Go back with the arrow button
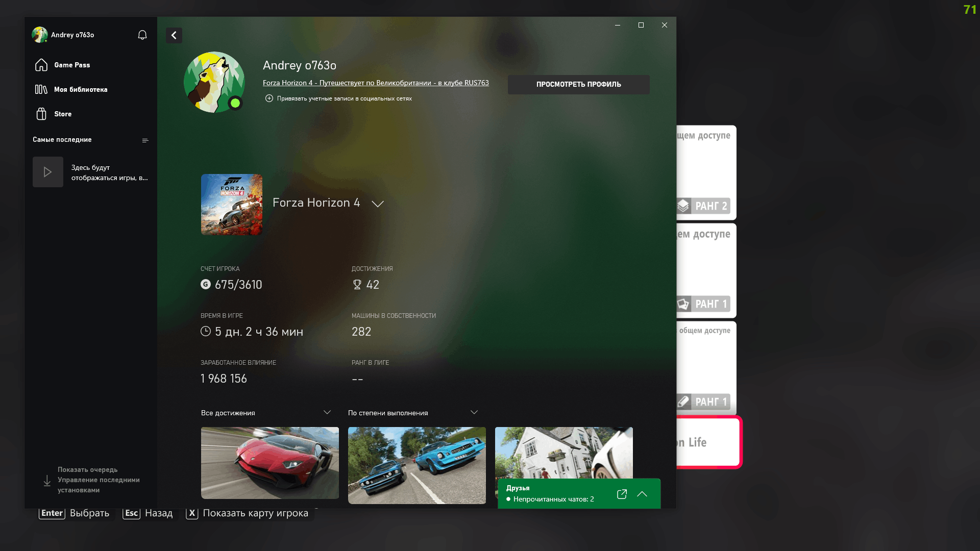Viewport: 980px width, 551px height. click(x=174, y=35)
